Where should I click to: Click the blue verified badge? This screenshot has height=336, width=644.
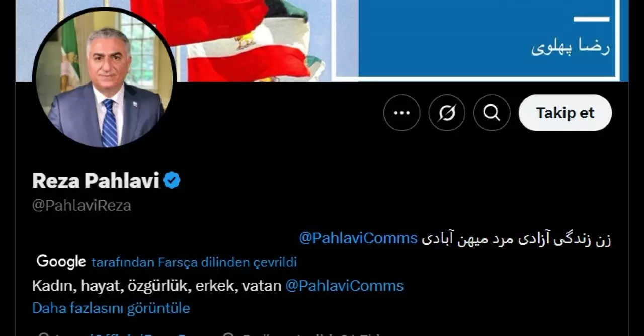click(x=172, y=180)
